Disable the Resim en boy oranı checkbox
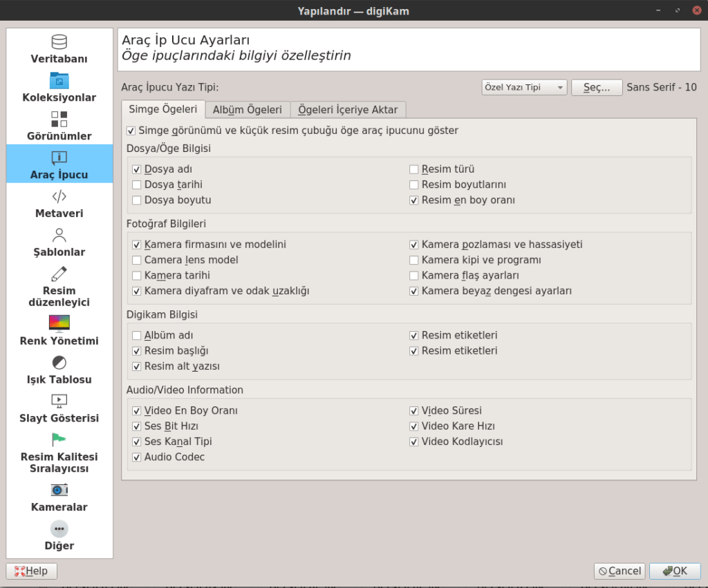This screenshot has height=588, width=708. 413,200
